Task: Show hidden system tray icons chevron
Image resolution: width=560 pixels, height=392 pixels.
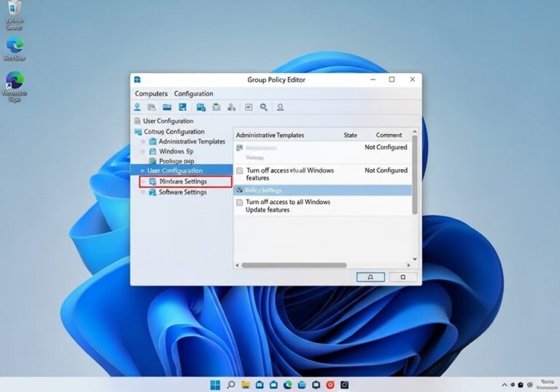Action: point(505,385)
